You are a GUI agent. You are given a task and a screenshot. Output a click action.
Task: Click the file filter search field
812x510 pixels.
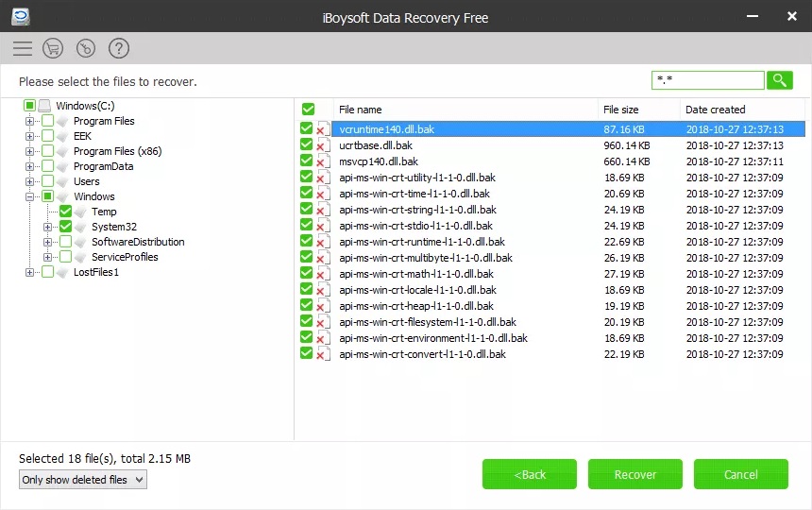tap(707, 80)
